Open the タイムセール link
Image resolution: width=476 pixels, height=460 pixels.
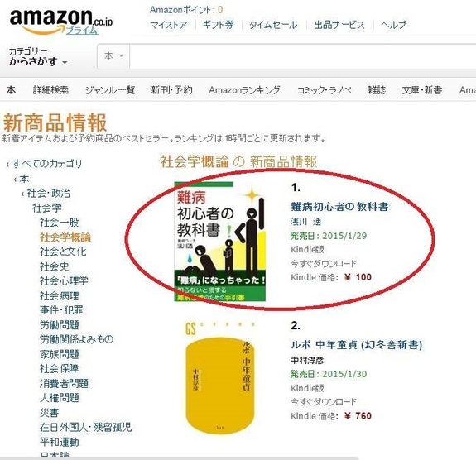point(273,25)
